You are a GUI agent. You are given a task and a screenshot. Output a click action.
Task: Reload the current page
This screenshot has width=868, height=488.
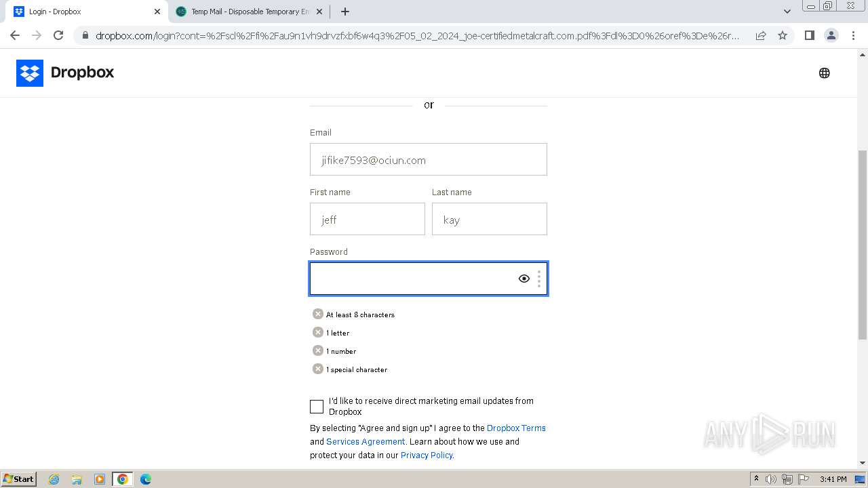[58, 35]
